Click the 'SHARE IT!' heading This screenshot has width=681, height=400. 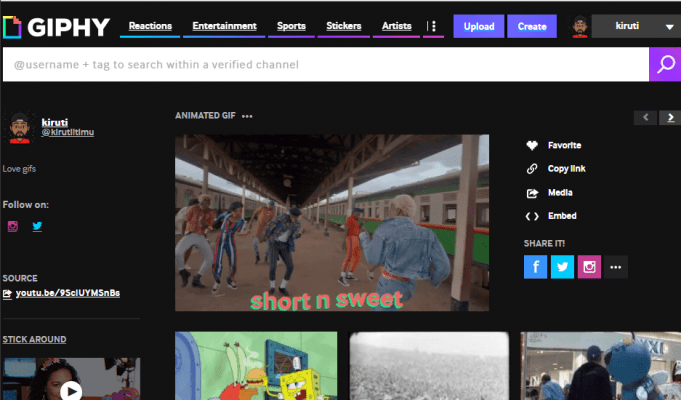544,244
